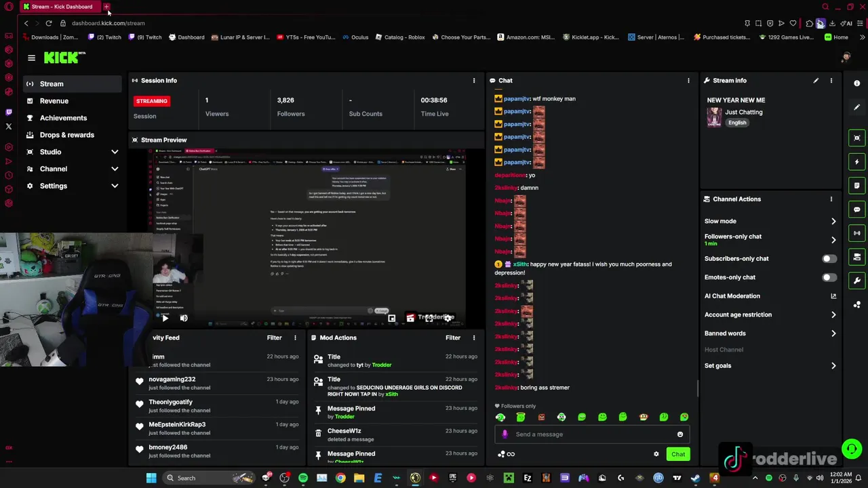Click the green headset support button
Image resolution: width=868 pixels, height=488 pixels.
[x=851, y=449]
